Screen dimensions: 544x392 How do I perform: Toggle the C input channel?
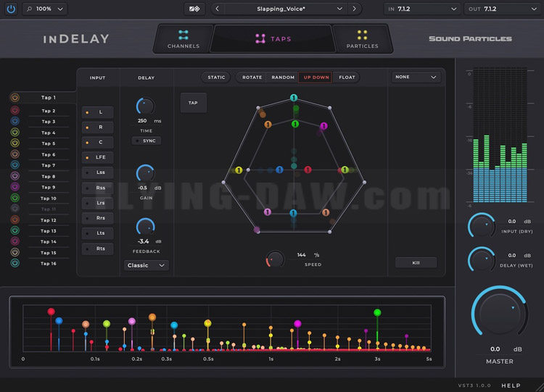(x=97, y=142)
